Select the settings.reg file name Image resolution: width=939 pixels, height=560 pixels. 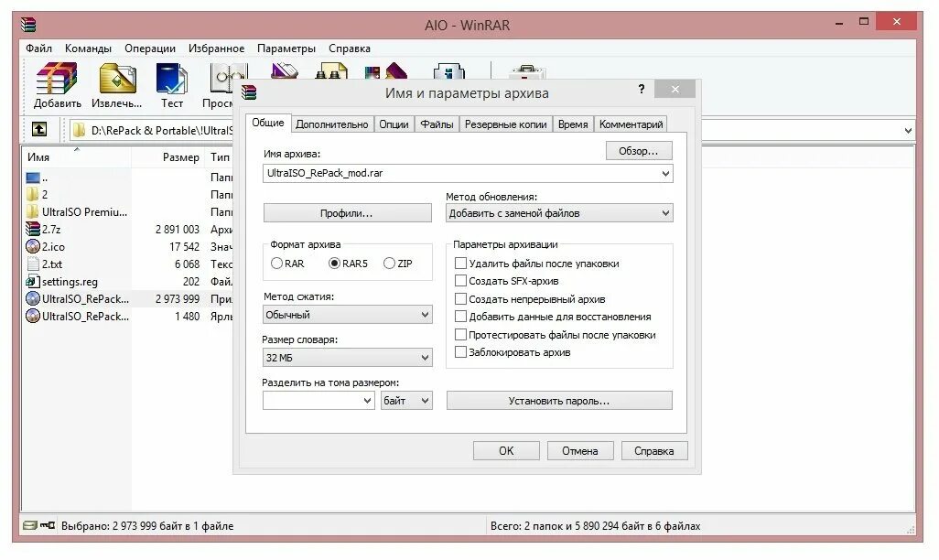(70, 282)
